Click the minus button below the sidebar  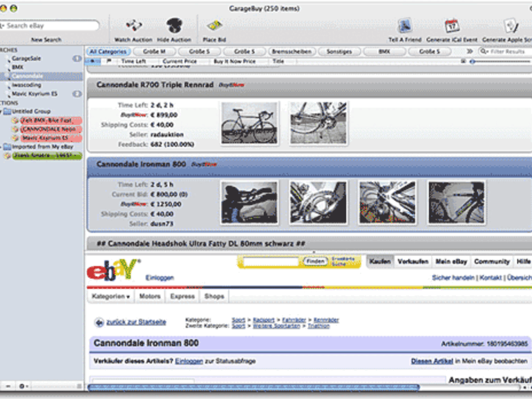[x=8, y=386]
